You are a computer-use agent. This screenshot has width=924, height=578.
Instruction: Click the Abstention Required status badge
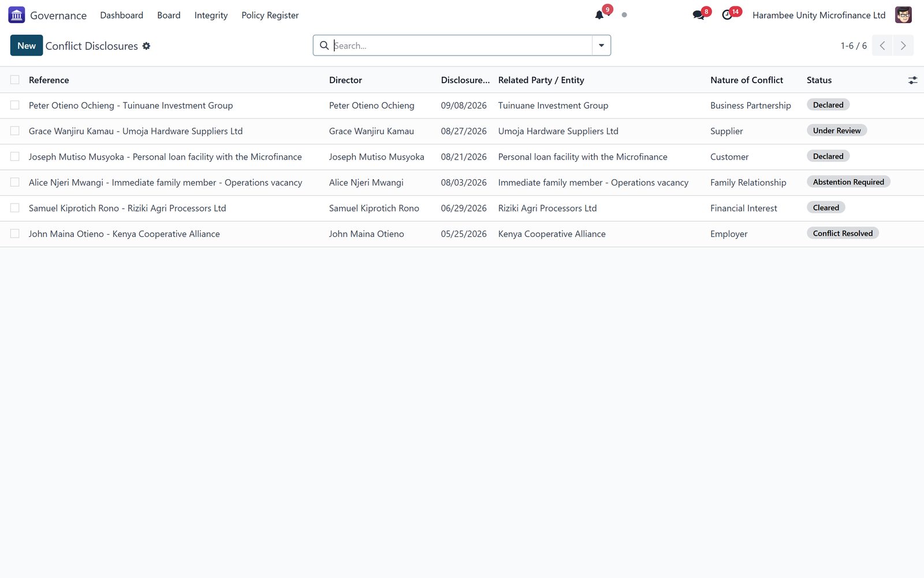coord(848,182)
